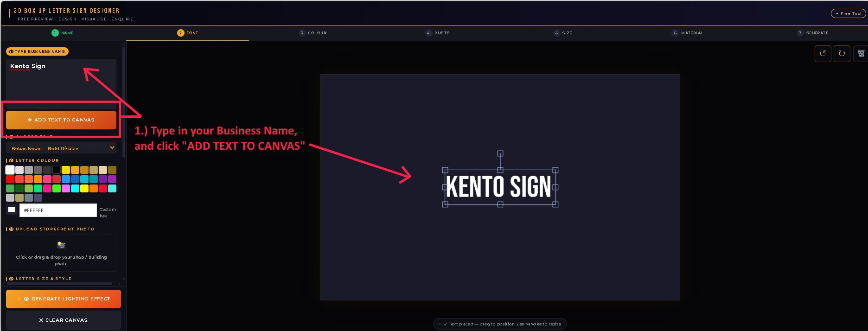Image resolution: width=868 pixels, height=331 pixels.
Task: Click the step 2 orange number circle
Action: (180, 33)
